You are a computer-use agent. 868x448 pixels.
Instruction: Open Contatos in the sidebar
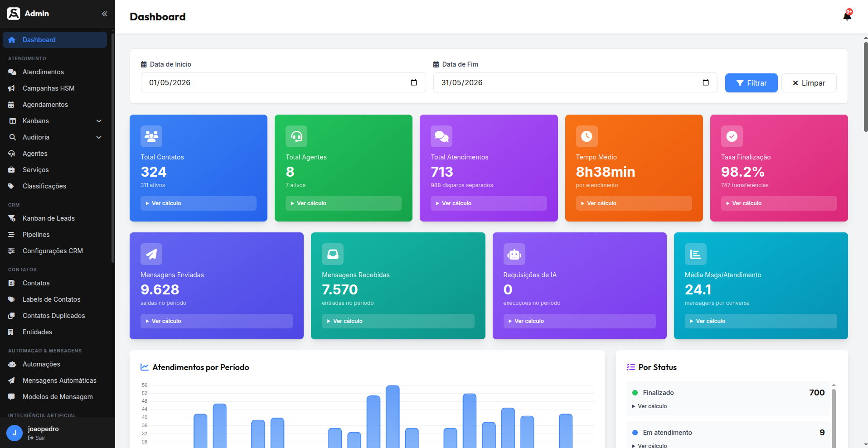point(55,283)
